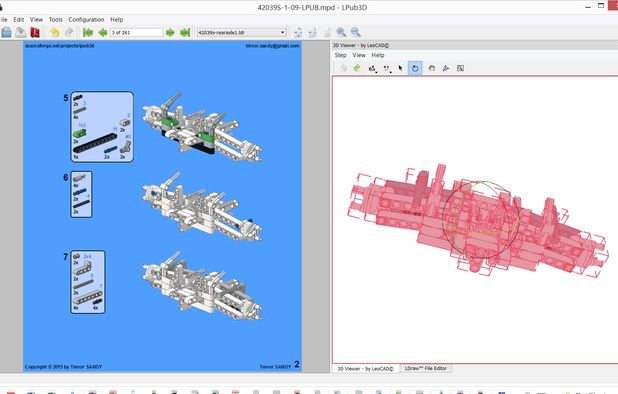This screenshot has height=394, width=618.
Task: Click the sourceforge.net project URL header
Action: (60, 46)
